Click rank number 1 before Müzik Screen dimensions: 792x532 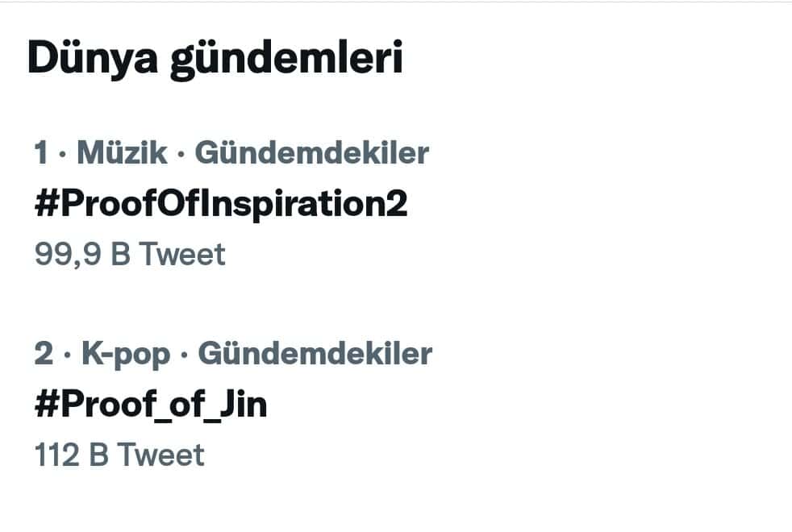(42, 152)
